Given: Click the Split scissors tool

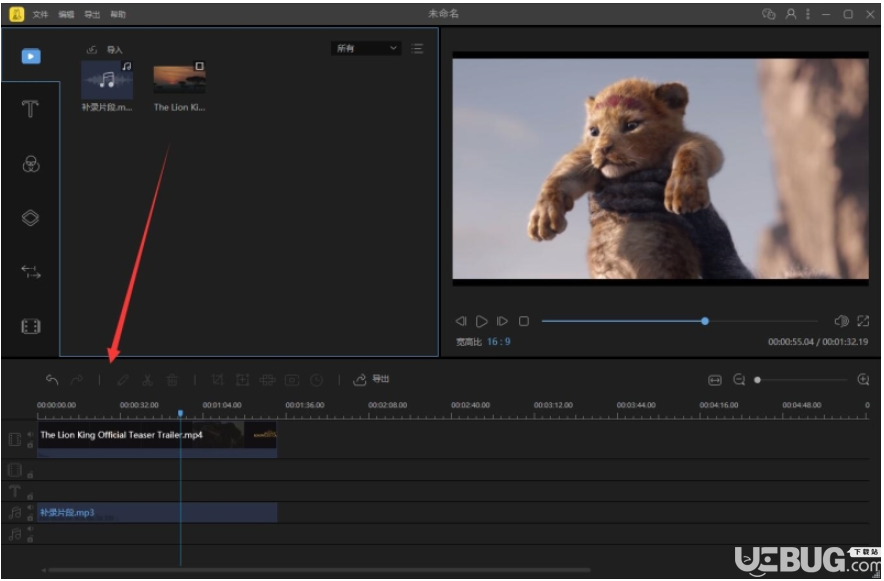Looking at the screenshot, I should (x=148, y=380).
